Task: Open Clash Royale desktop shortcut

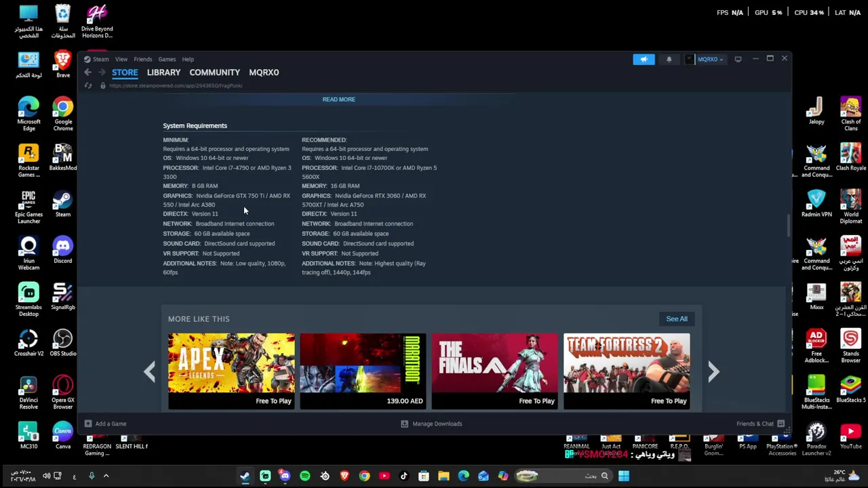Action: click(850, 157)
